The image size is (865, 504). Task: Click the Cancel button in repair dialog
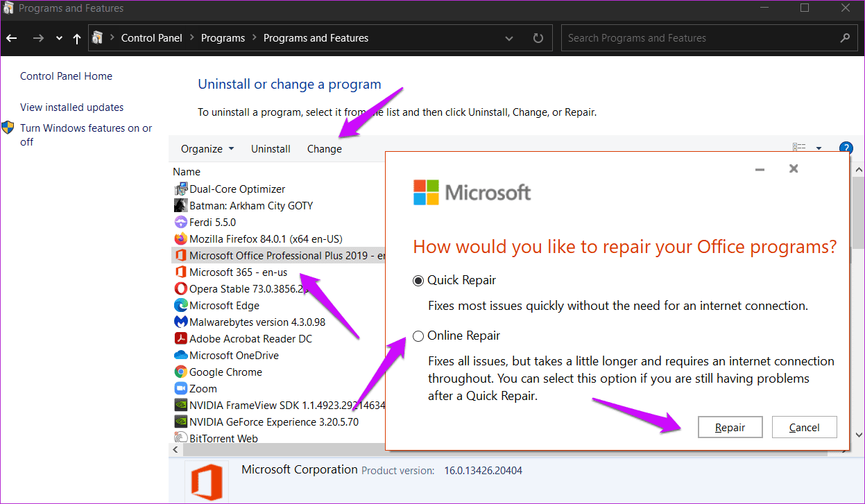tap(805, 427)
